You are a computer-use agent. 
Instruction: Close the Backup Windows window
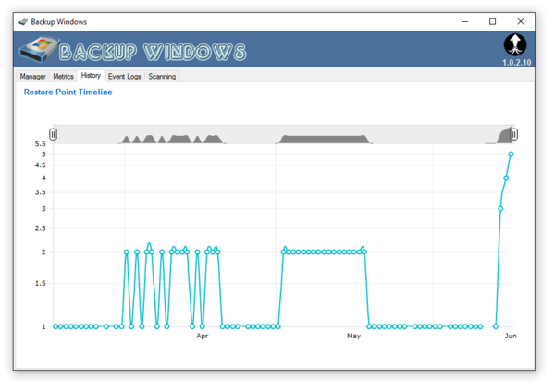pyautogui.click(x=520, y=22)
